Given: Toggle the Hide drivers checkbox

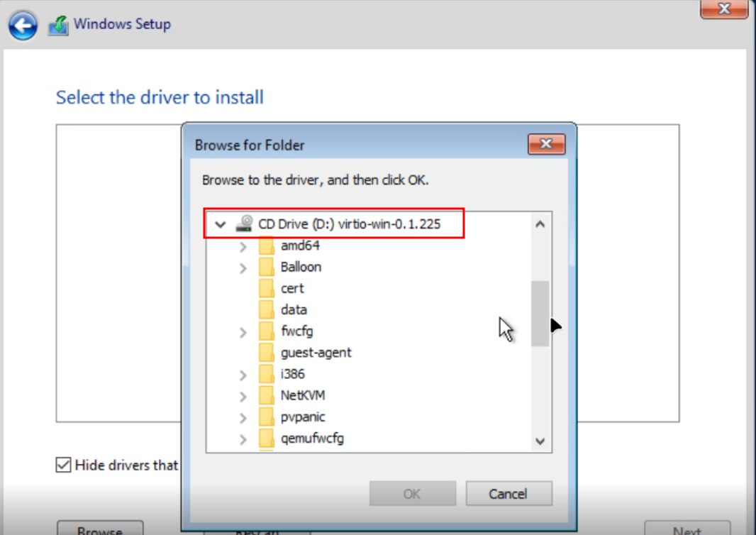Looking at the screenshot, I should pos(64,465).
